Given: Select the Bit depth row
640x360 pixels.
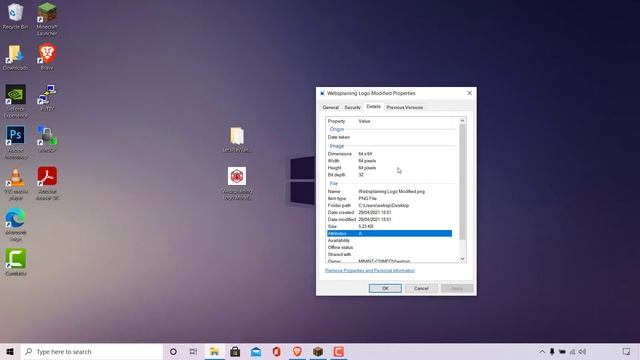Looking at the screenshot, I should pos(389,175).
